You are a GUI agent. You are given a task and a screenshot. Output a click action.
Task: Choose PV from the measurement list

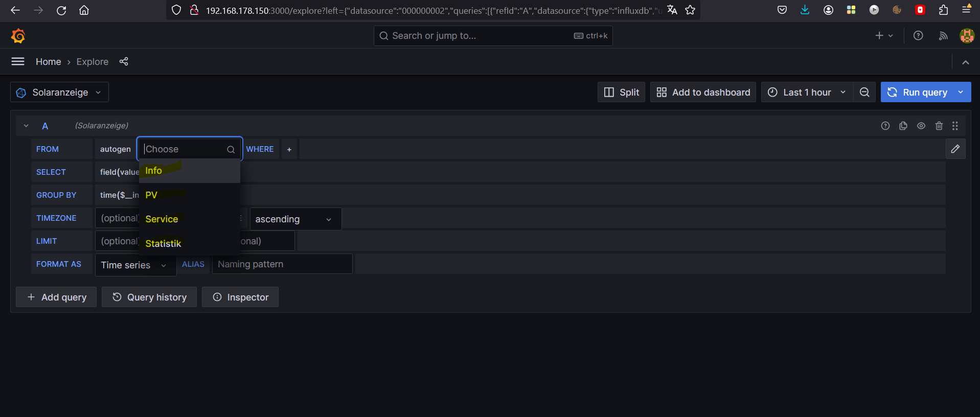tap(152, 195)
